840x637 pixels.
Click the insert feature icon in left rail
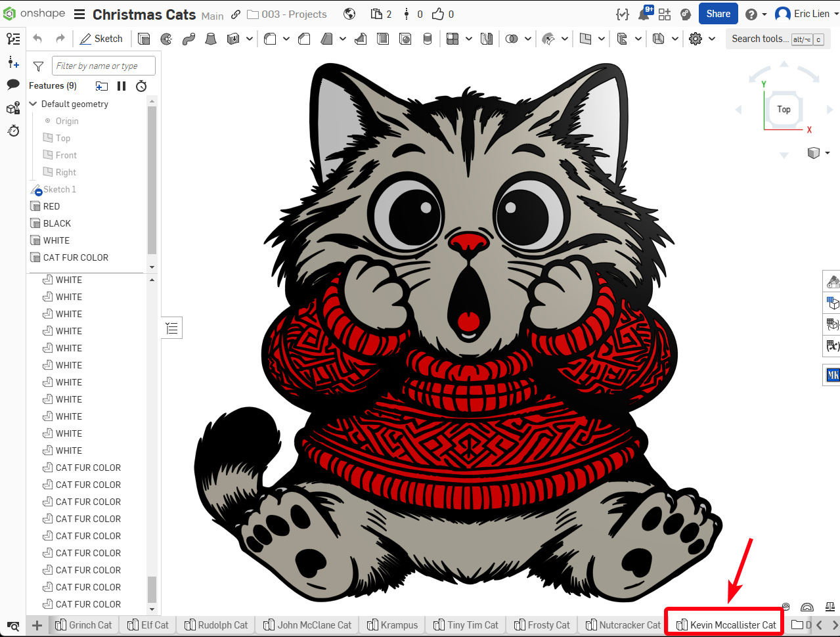click(13, 62)
